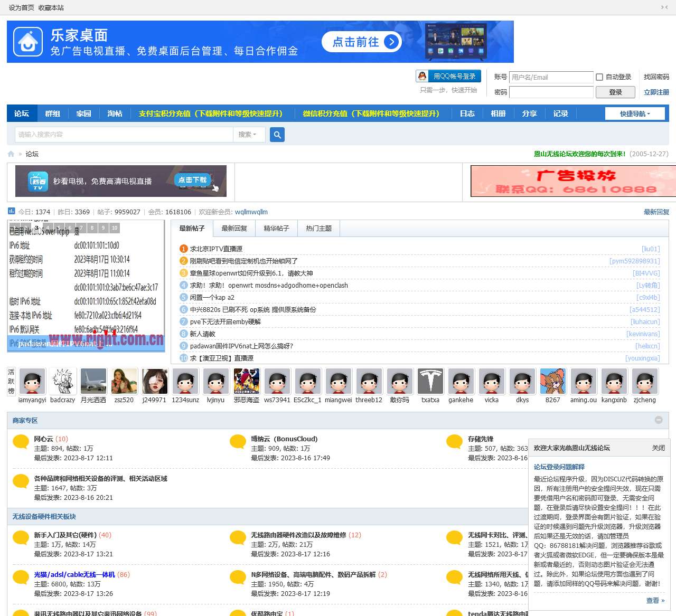Open the 群组 navigation menu item
676x616 pixels.
pos(52,113)
